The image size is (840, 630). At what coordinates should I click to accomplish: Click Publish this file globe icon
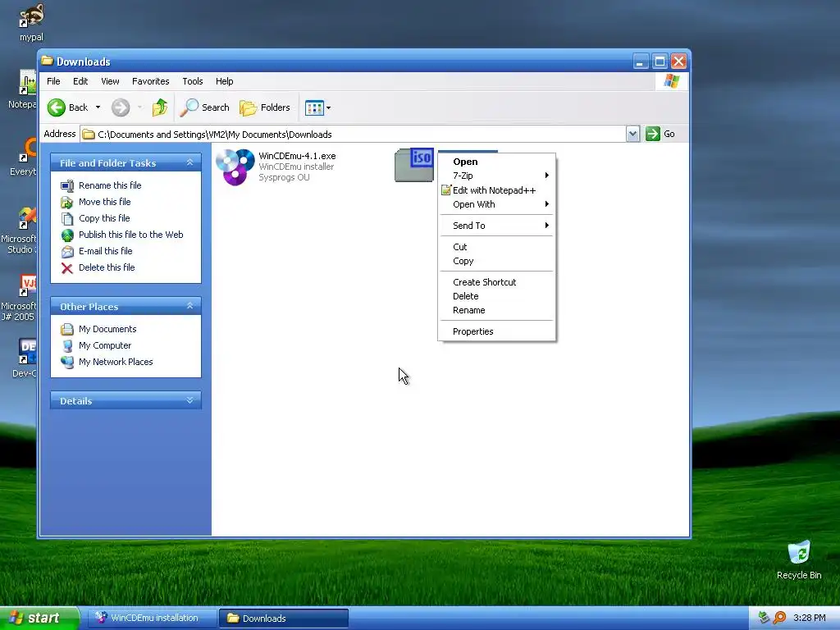tap(67, 235)
